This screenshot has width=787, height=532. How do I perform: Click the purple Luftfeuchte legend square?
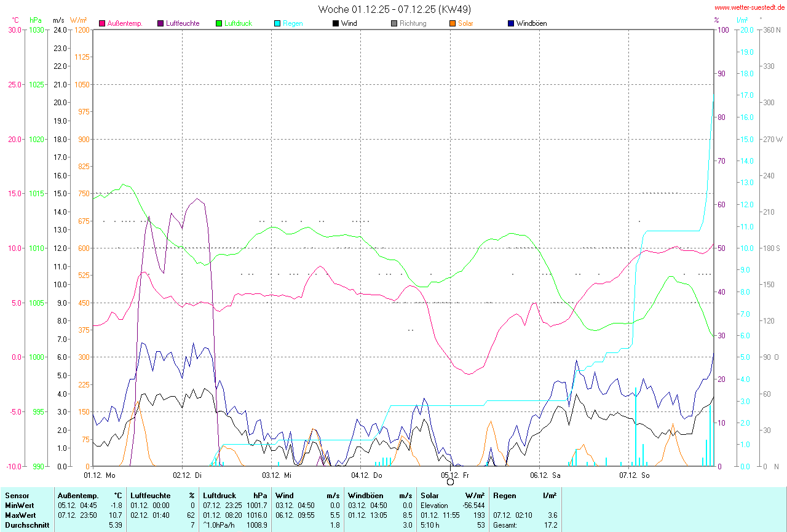[161, 23]
